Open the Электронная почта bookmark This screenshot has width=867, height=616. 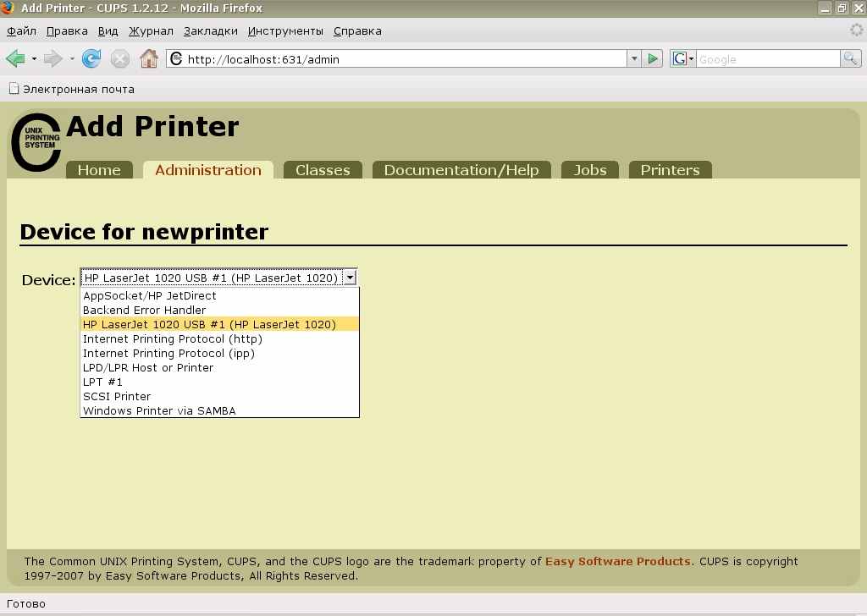point(71,89)
